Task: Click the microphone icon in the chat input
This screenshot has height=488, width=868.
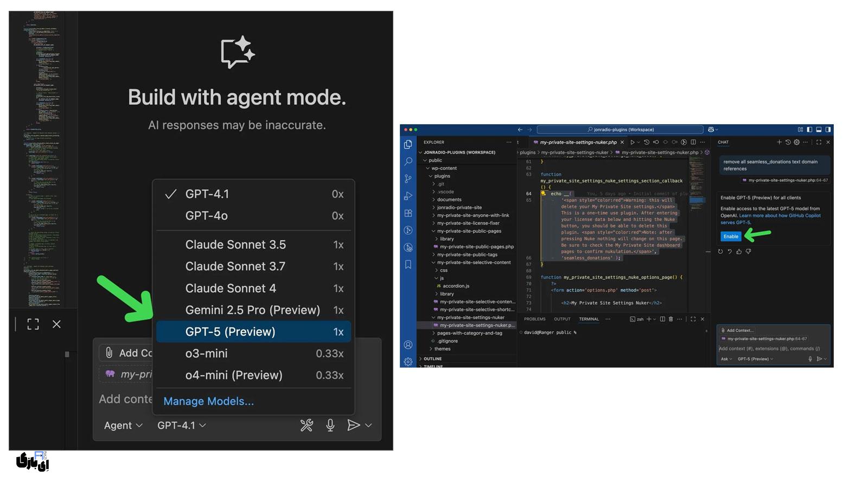Action: pyautogui.click(x=811, y=358)
